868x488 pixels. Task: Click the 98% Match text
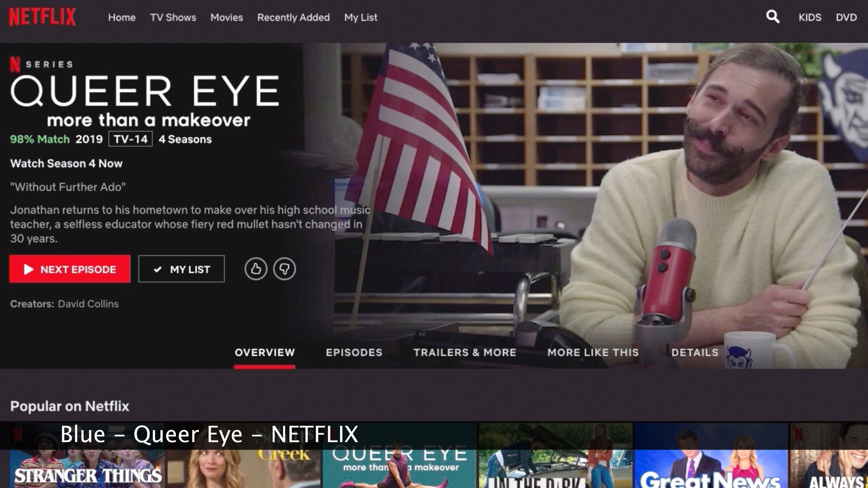40,139
